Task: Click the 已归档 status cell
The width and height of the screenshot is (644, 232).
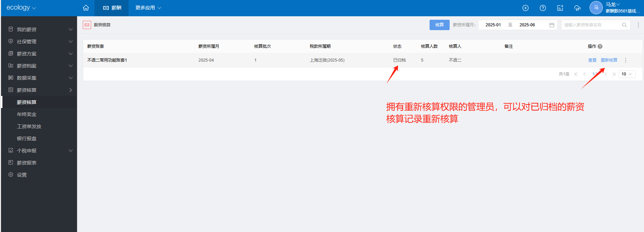Action: coord(399,60)
